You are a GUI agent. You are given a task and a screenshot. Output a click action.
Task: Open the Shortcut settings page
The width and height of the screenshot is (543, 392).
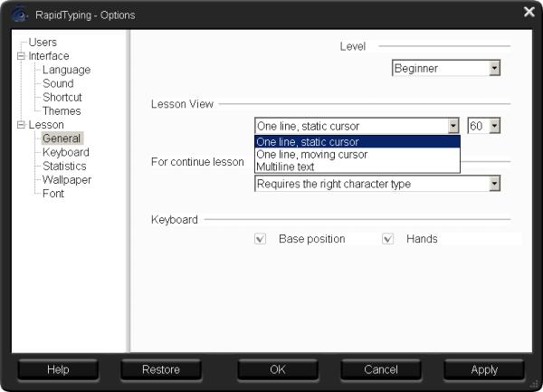(x=62, y=97)
